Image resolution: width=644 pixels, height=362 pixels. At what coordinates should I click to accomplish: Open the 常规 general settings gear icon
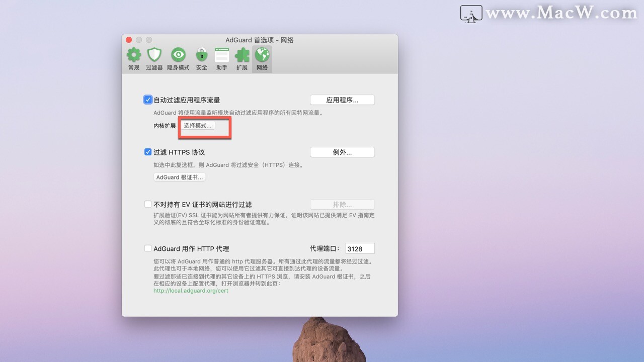click(133, 55)
